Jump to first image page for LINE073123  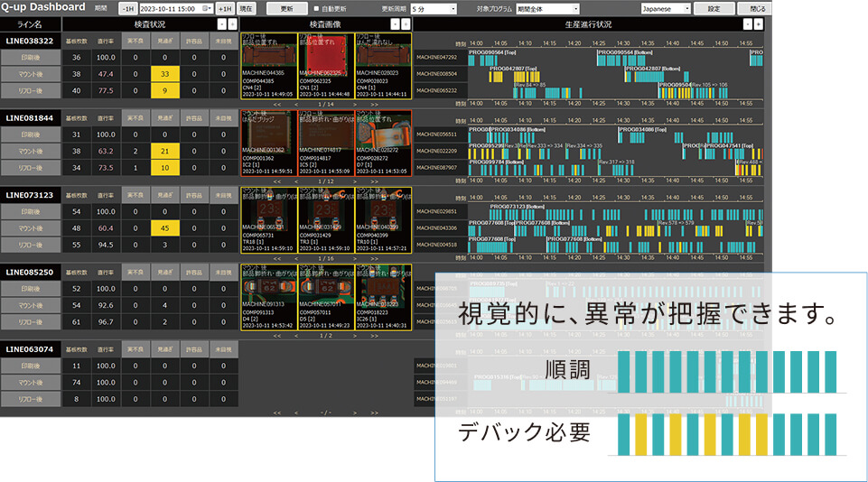coord(276,258)
